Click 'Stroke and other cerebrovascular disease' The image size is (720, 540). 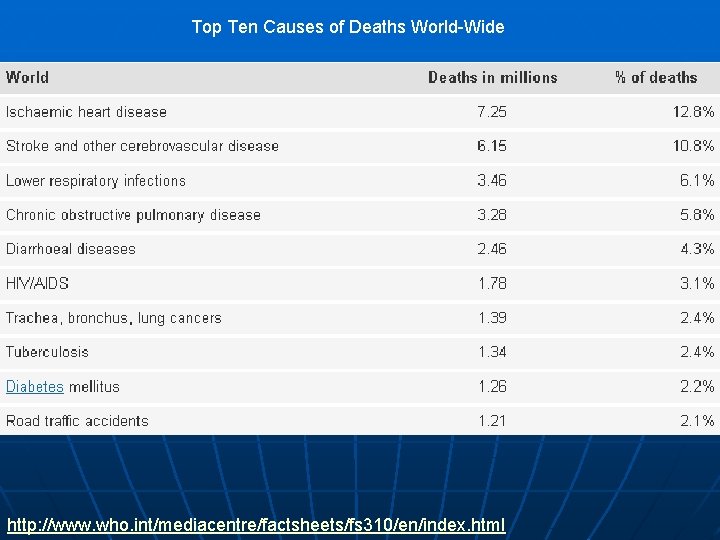pyautogui.click(x=142, y=146)
